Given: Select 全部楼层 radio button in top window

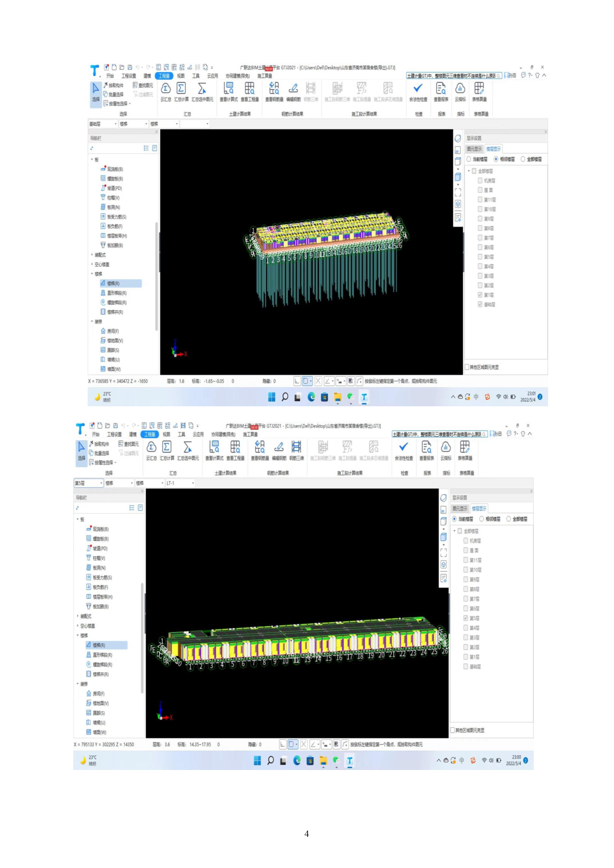Looking at the screenshot, I should [523, 159].
